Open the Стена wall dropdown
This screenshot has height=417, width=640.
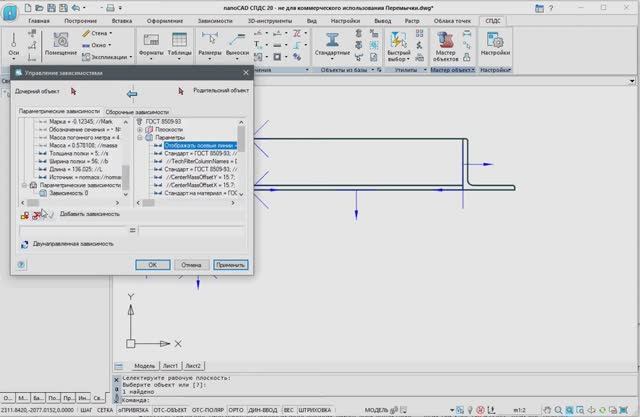point(111,33)
